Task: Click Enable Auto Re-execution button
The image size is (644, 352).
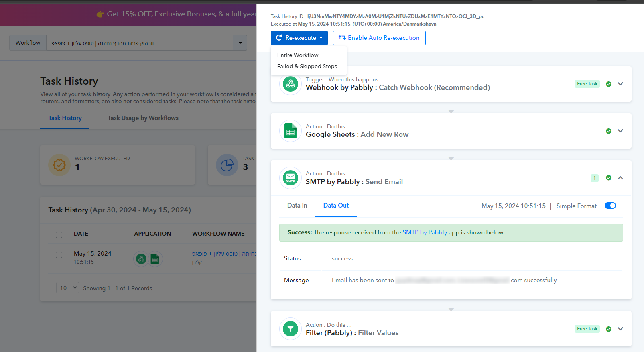Action: tap(379, 38)
